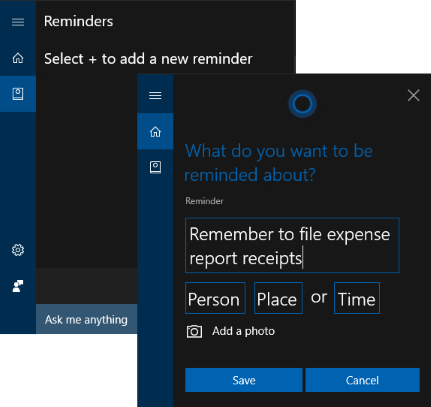The height and width of the screenshot is (407, 431).
Task: Save the reminder
Action: pos(244,380)
